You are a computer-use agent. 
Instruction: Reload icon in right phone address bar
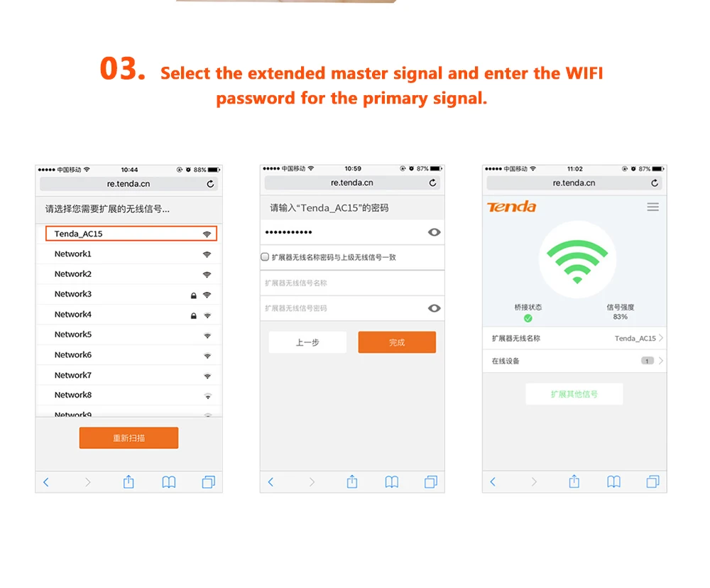click(655, 183)
